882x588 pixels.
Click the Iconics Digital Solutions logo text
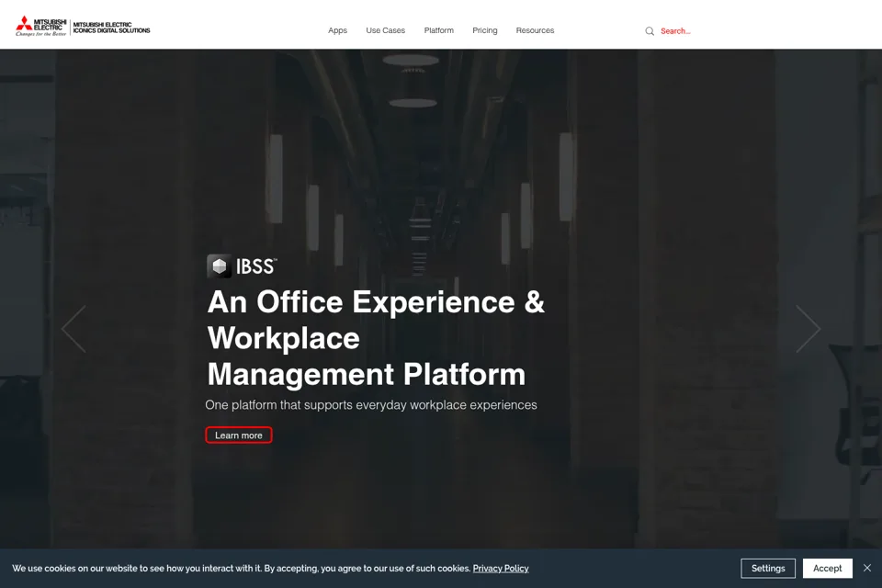pos(111,28)
